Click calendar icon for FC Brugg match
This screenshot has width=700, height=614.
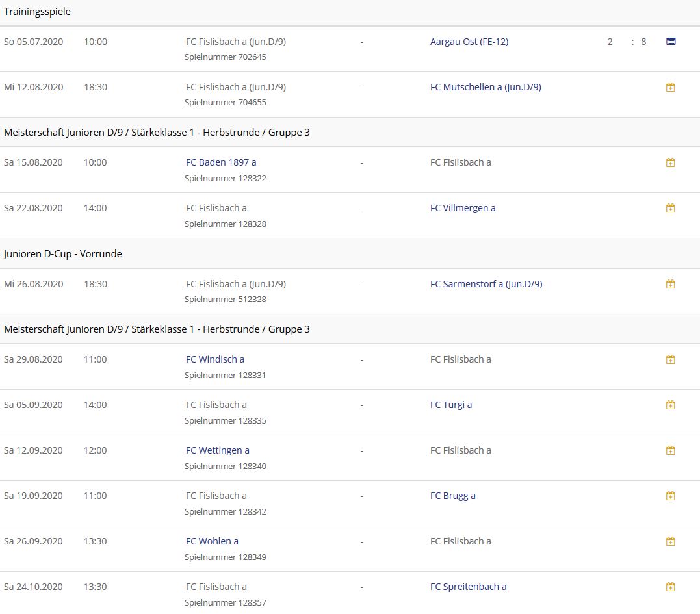click(671, 496)
